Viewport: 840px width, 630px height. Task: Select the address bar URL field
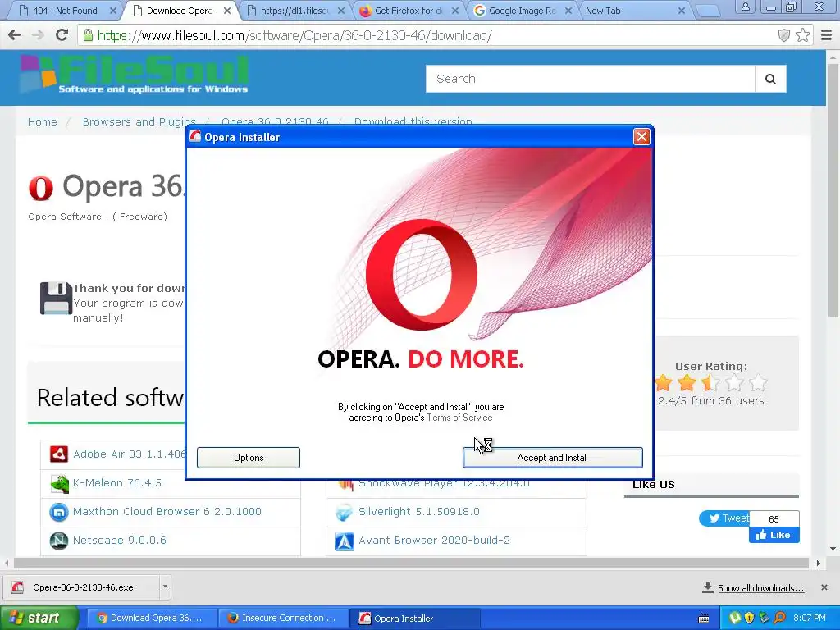point(428,35)
